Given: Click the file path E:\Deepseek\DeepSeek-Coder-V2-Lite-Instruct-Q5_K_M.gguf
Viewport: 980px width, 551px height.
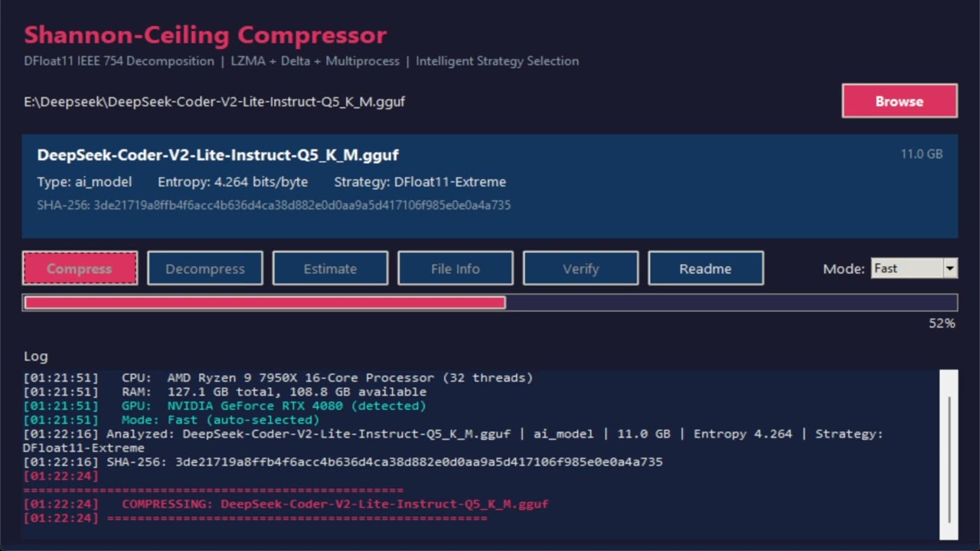Looking at the screenshot, I should (214, 101).
